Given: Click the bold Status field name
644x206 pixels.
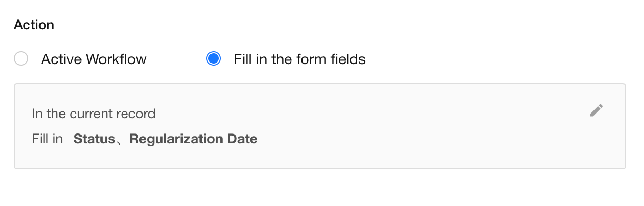Looking at the screenshot, I should click(94, 139).
